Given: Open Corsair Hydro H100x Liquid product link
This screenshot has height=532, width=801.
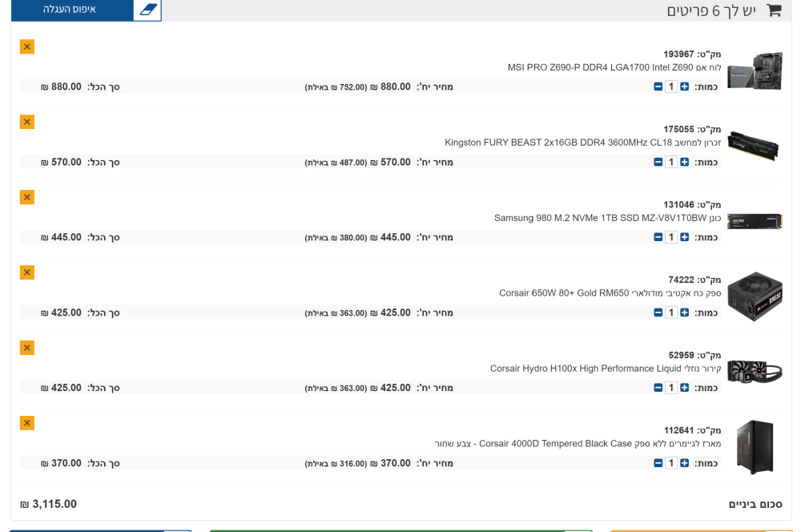Looking at the screenshot, I should click(606, 369).
